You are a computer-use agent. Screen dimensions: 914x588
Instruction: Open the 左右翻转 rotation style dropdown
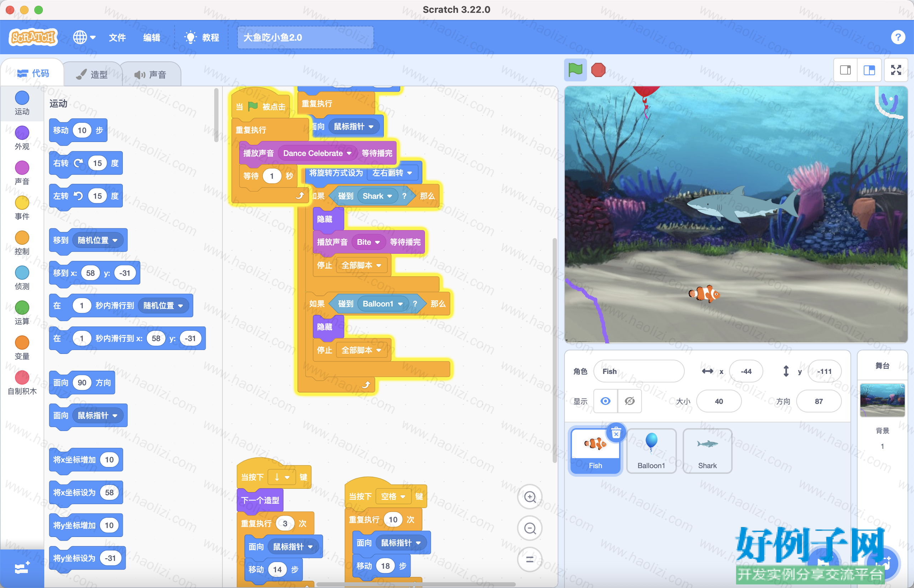point(393,173)
